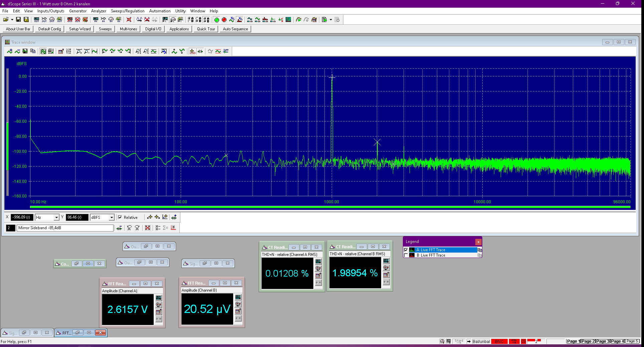Click the save floppy disk icon
This screenshot has height=347, width=644.
click(x=18, y=20)
